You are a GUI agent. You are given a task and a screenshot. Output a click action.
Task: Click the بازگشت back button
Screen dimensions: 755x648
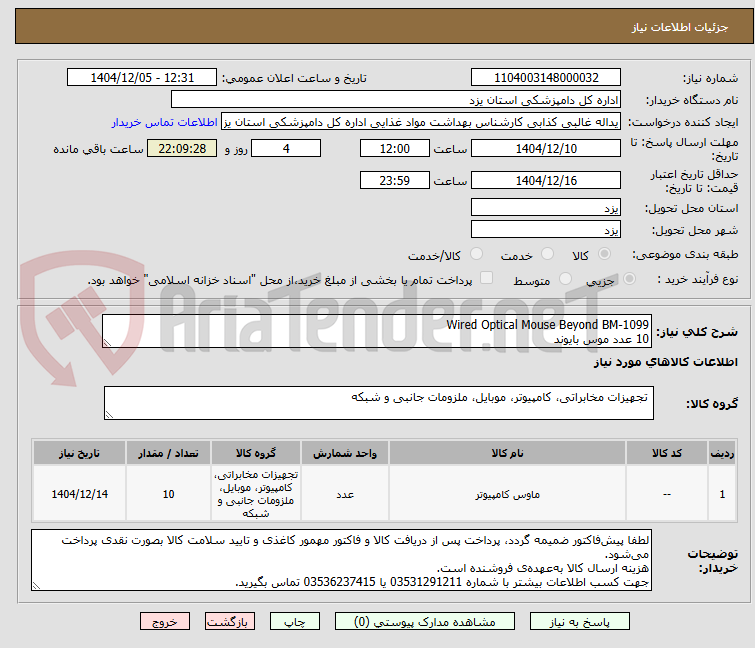pyautogui.click(x=229, y=622)
